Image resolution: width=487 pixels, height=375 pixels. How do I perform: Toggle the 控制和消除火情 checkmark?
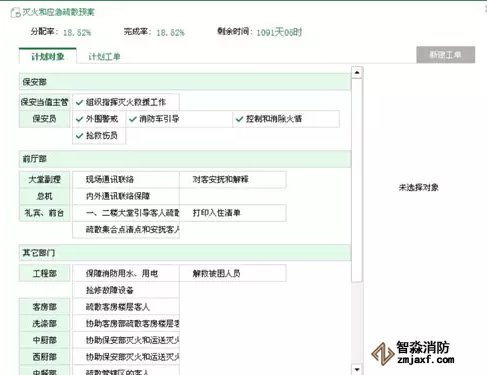239,119
